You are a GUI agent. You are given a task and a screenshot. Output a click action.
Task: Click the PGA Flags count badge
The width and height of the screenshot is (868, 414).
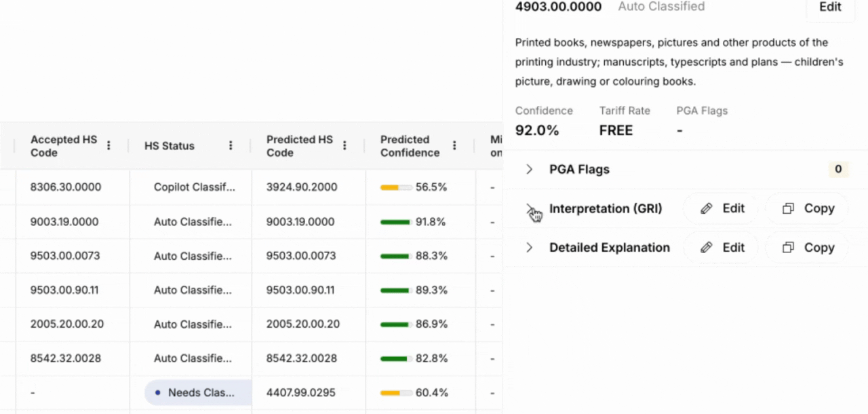838,170
